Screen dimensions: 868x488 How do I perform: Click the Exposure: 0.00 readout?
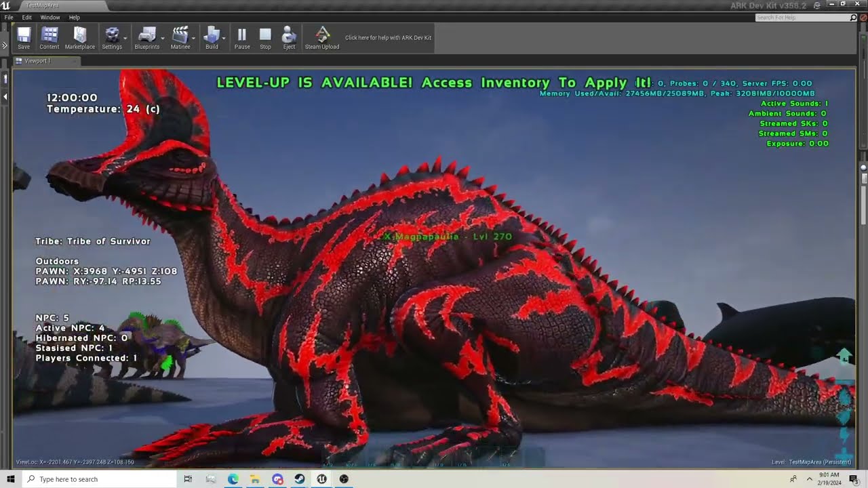797,144
